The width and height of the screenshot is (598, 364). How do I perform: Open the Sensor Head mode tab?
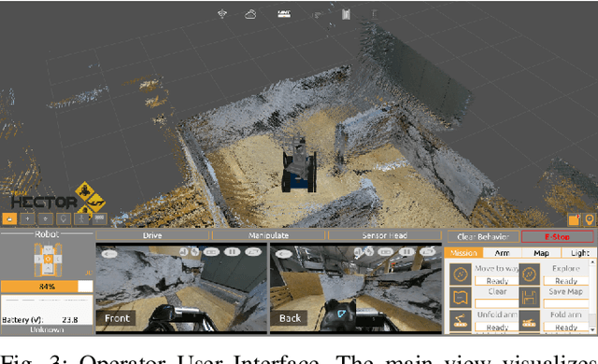(x=385, y=235)
